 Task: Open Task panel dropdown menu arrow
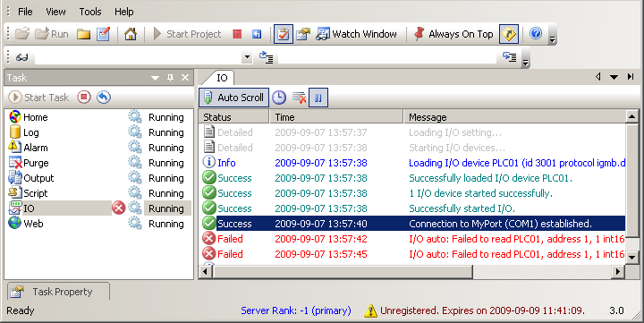pos(155,78)
